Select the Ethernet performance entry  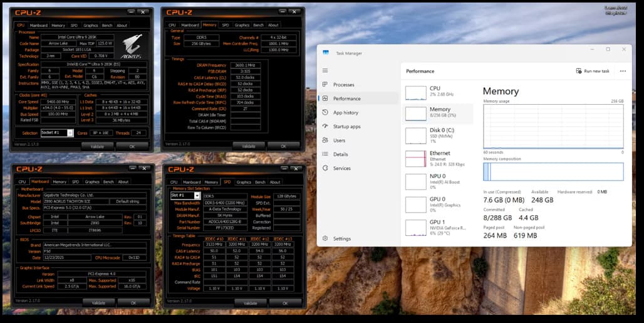coord(438,159)
